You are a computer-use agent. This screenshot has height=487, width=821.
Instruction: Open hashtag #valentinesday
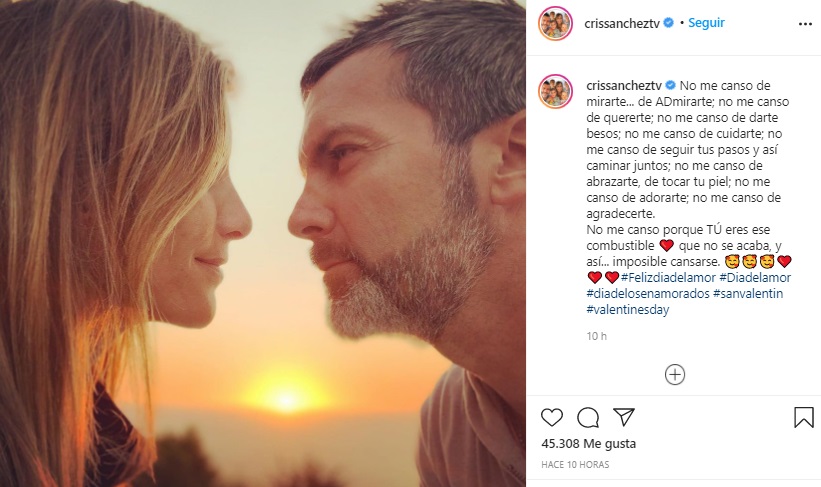point(627,309)
